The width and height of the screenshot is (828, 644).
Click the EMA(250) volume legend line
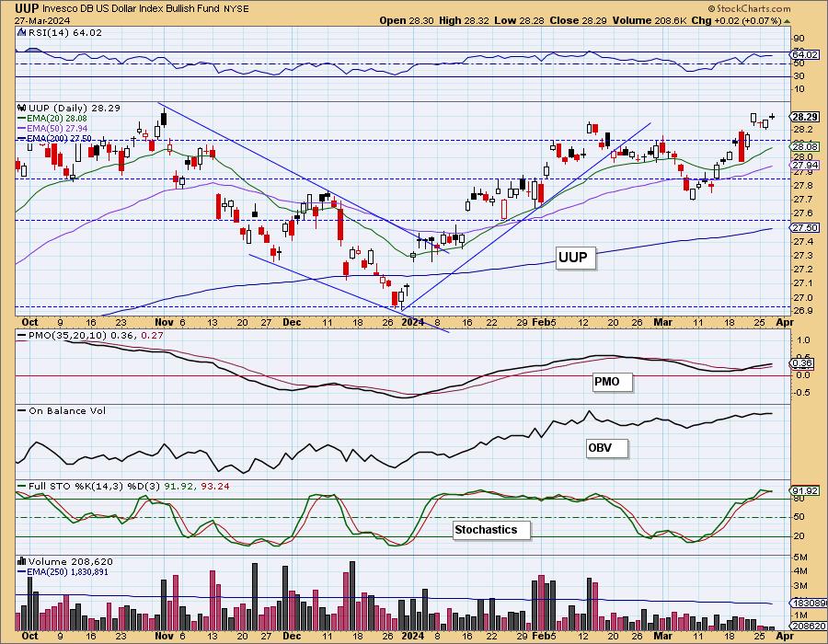pos(22,571)
